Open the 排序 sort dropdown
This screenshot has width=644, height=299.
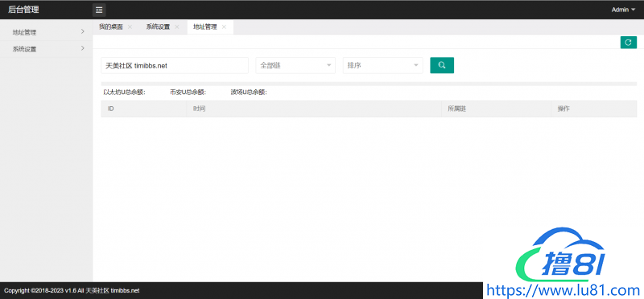(x=383, y=65)
